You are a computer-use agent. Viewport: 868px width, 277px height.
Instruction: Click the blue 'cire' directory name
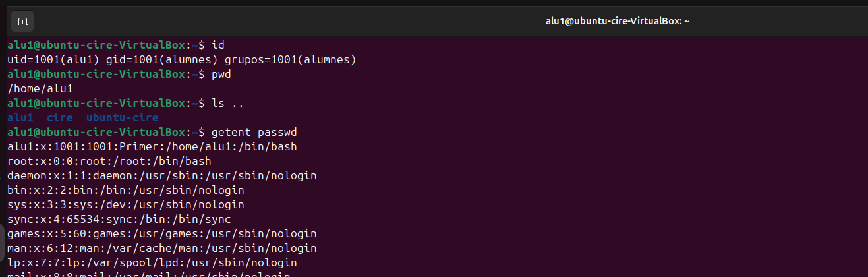click(x=59, y=117)
